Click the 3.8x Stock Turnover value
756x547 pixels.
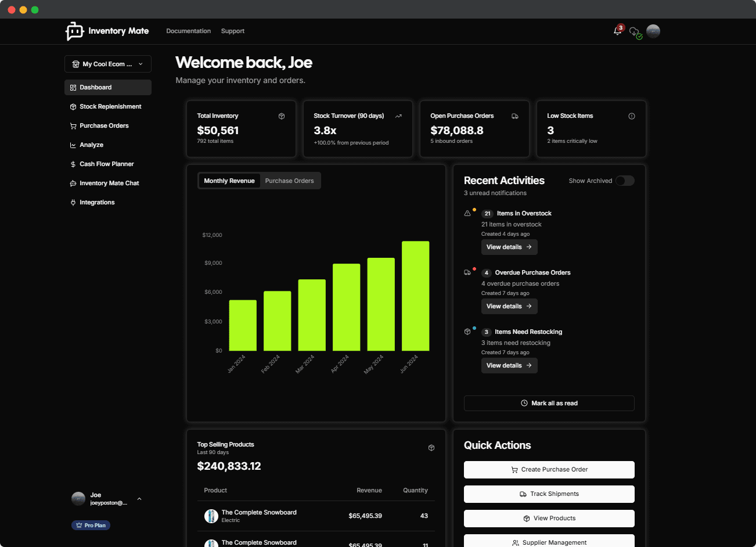click(x=325, y=131)
